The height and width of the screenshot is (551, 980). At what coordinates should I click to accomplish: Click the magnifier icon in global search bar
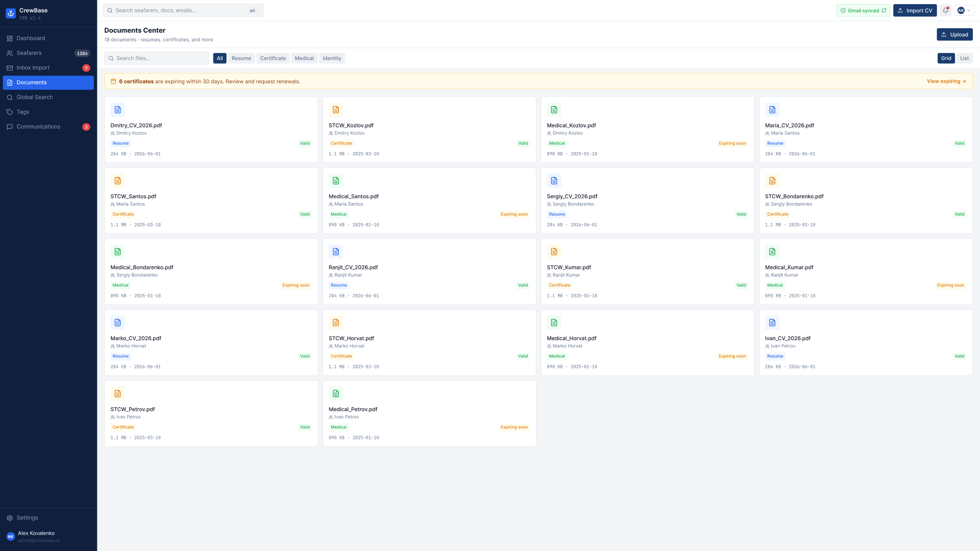click(x=110, y=10)
